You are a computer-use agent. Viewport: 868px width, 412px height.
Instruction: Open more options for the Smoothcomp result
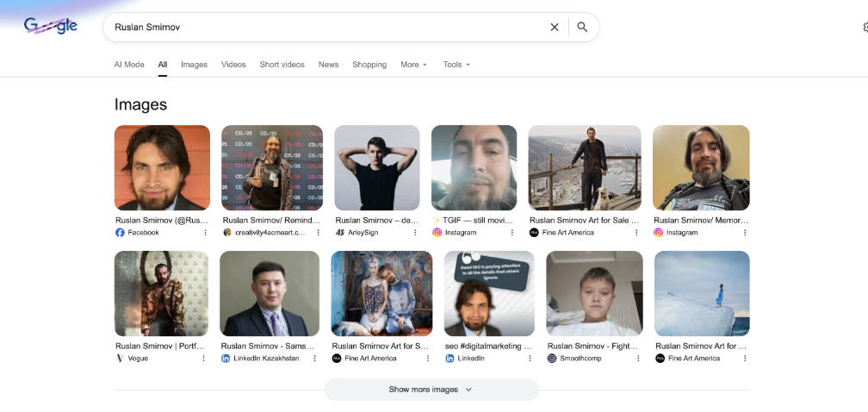(x=638, y=359)
